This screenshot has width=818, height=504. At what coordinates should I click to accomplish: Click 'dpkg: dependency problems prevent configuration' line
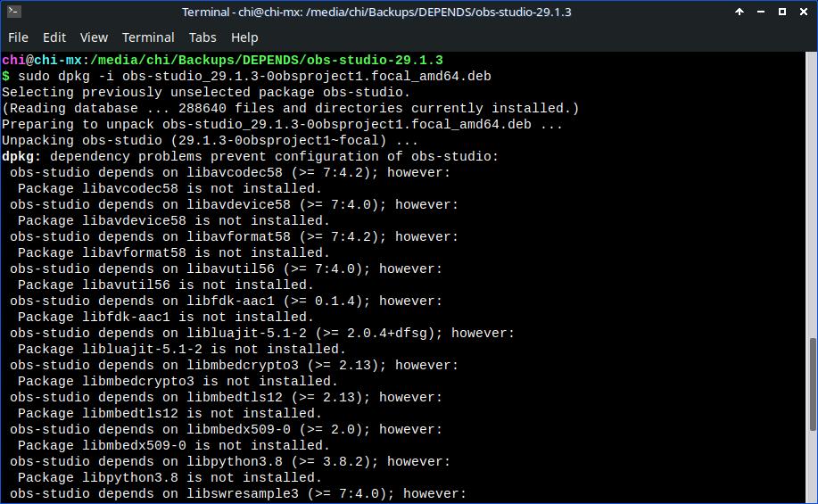pyautogui.click(x=251, y=156)
